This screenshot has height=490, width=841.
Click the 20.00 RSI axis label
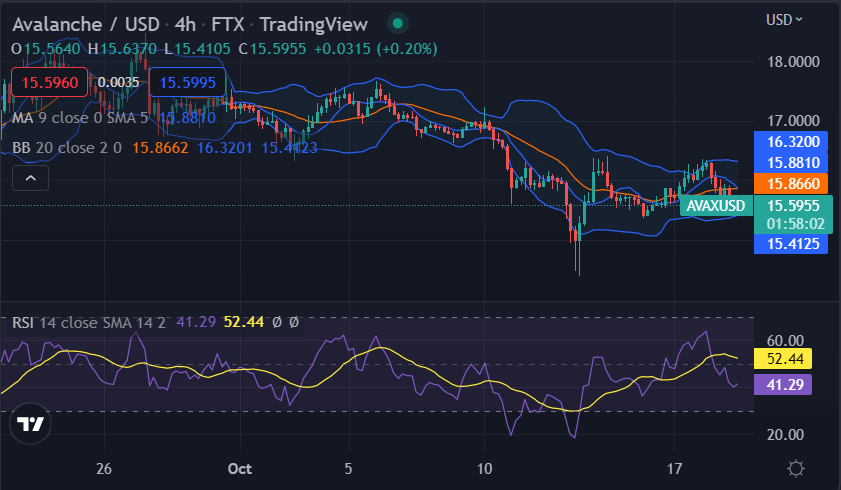pos(785,435)
